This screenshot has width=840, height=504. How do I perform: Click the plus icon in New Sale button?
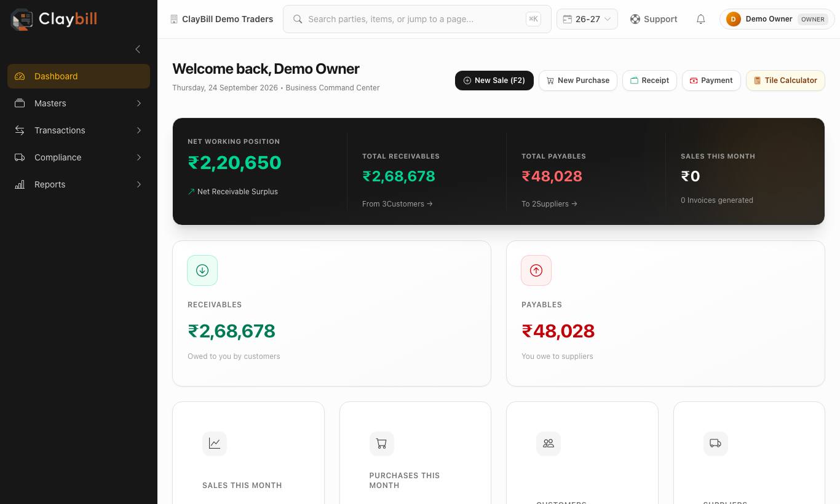click(467, 81)
